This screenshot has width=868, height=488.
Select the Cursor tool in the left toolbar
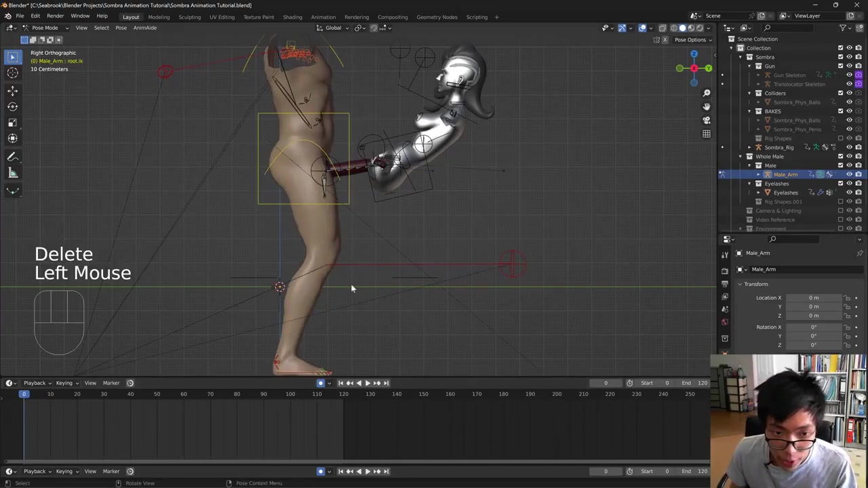(x=12, y=73)
